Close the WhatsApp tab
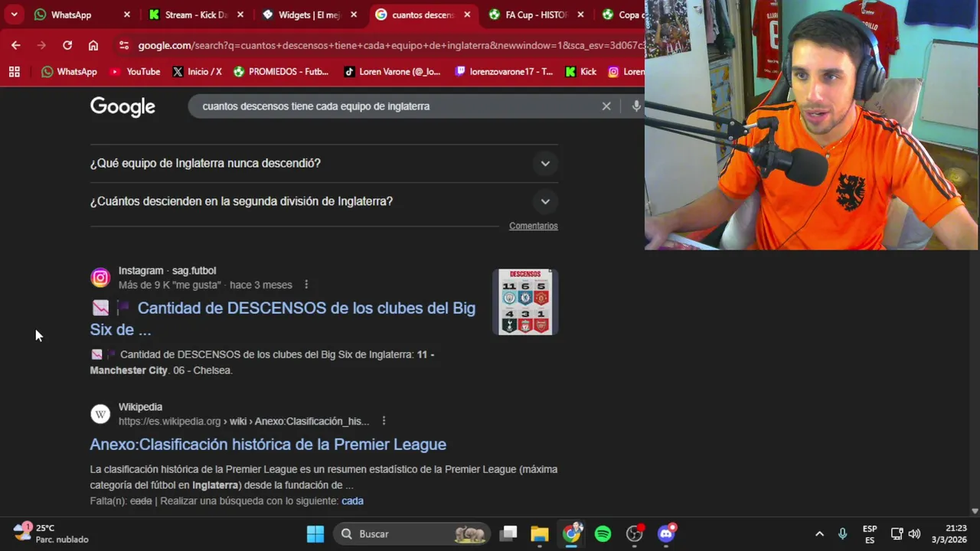This screenshot has height=551, width=980. (127, 15)
